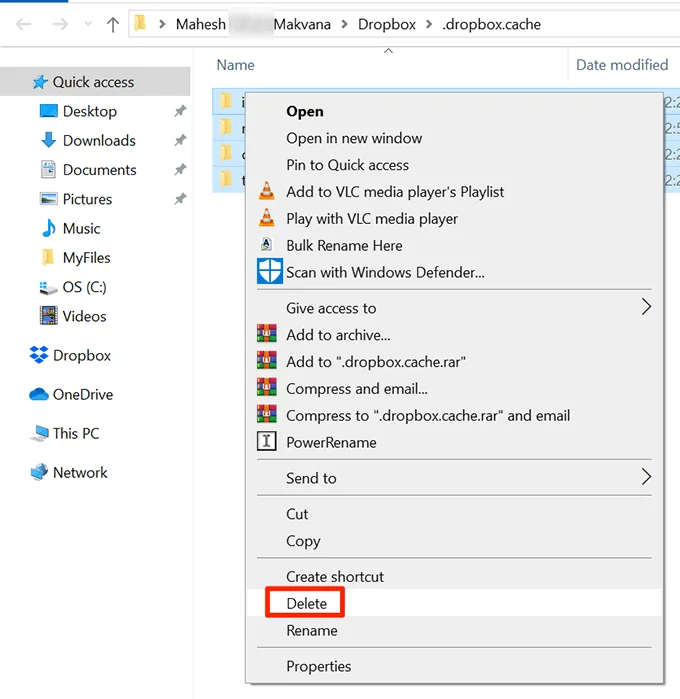Screen dimensions: 680x699
Task: Click the This PC computer icon
Action: tap(40, 433)
